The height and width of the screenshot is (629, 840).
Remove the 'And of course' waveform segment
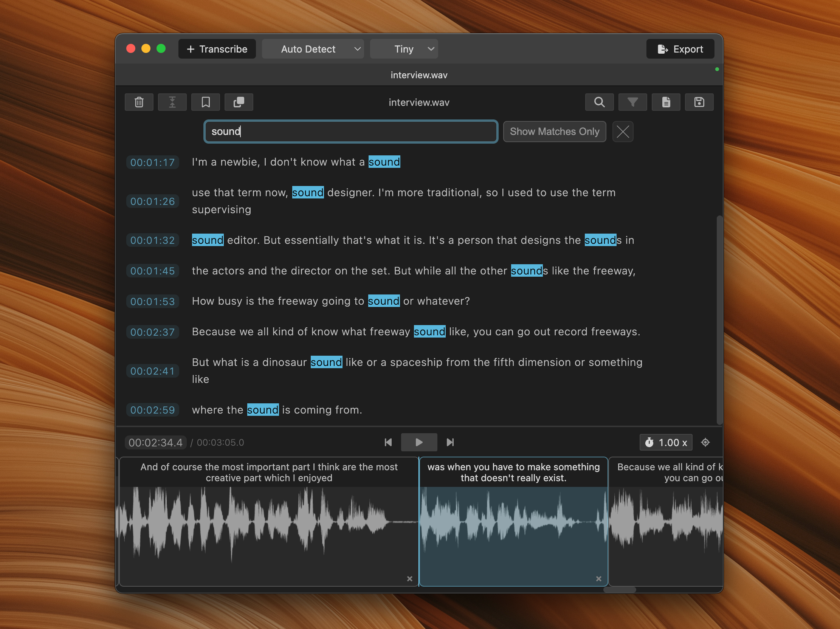click(x=410, y=578)
